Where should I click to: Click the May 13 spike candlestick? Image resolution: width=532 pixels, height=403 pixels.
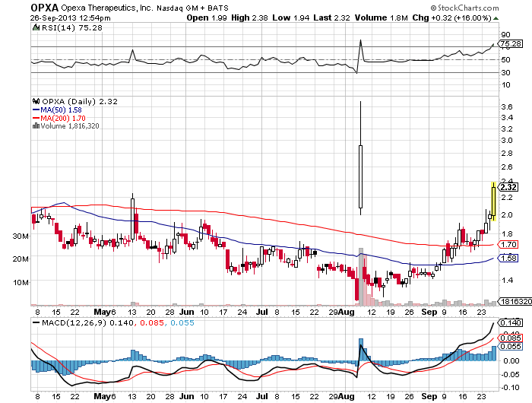(x=132, y=217)
